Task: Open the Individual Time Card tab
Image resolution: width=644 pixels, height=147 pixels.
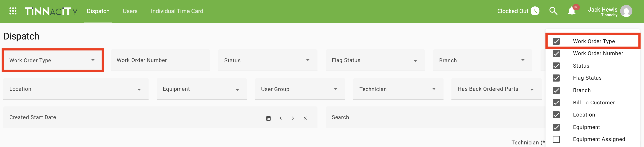Action: coord(177,11)
